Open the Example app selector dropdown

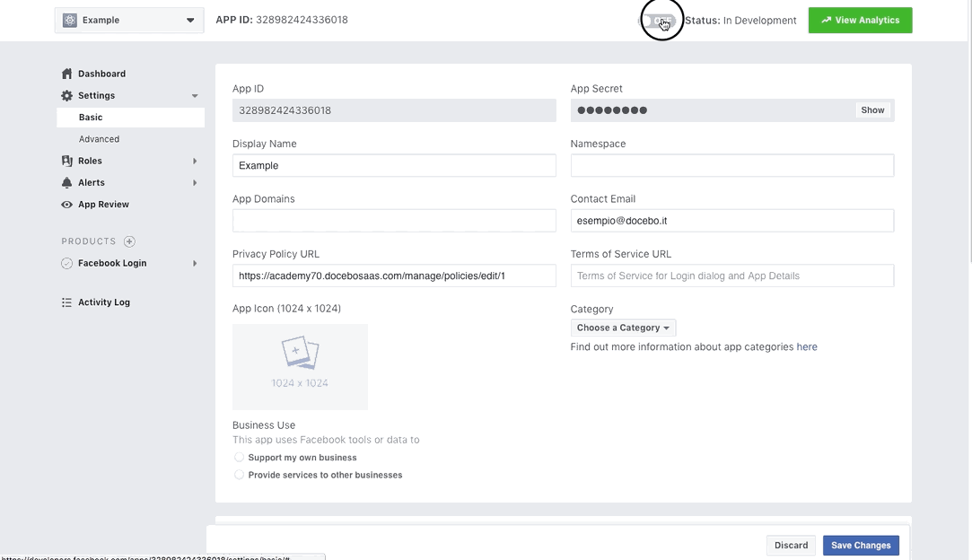pyautogui.click(x=129, y=20)
